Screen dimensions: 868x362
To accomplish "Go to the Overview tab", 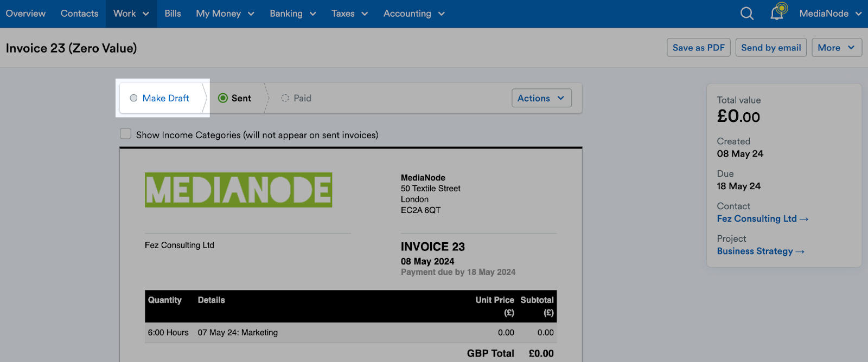I will tap(25, 14).
